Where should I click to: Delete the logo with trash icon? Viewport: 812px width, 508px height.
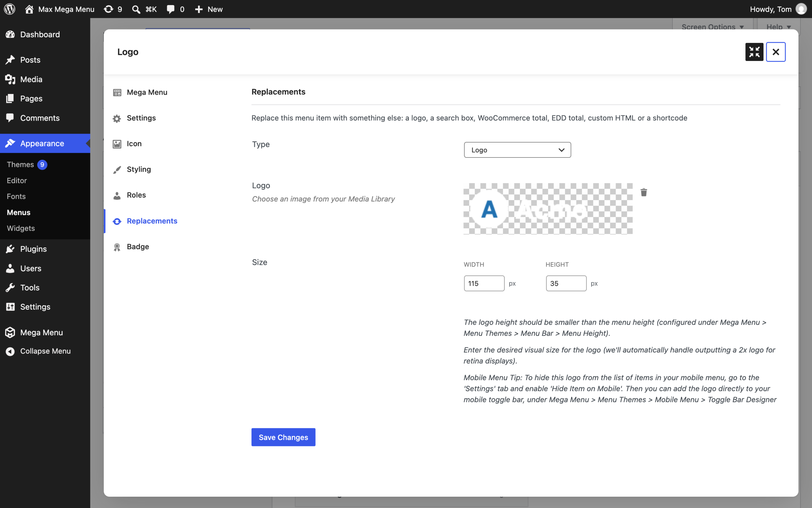pos(644,192)
